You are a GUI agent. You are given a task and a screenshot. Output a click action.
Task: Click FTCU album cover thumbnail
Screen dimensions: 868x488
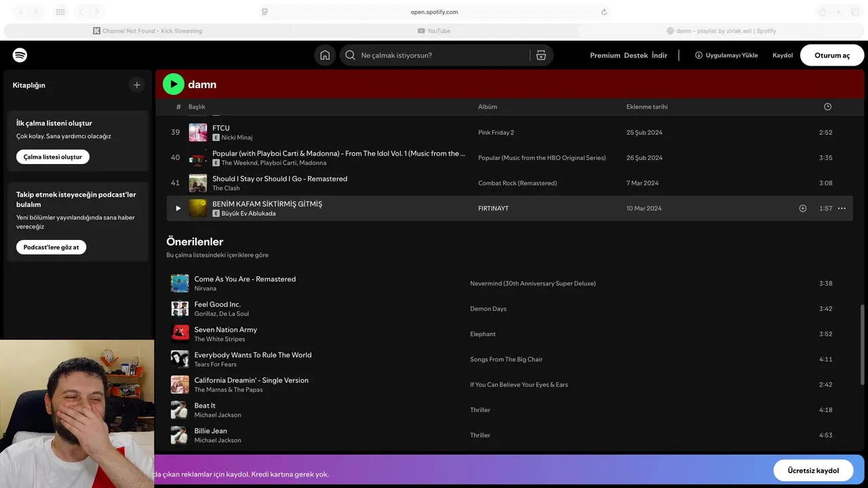[x=198, y=132]
